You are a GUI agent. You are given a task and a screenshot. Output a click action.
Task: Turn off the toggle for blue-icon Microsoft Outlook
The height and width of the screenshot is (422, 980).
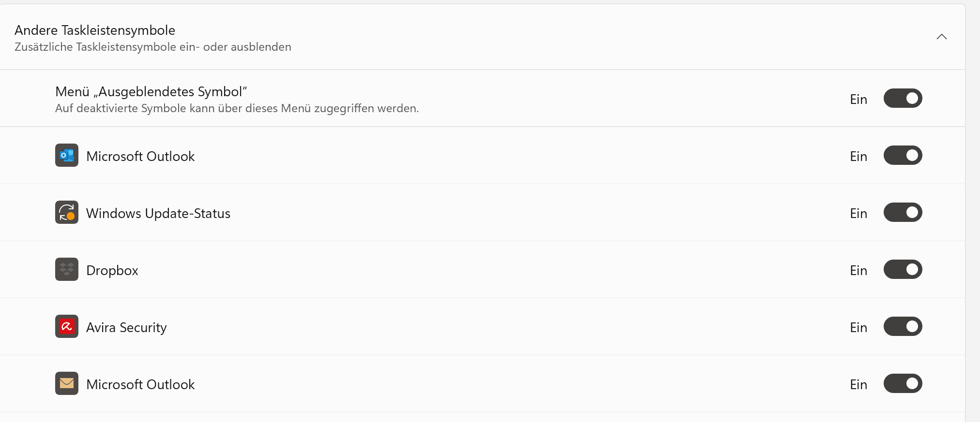coord(903,156)
